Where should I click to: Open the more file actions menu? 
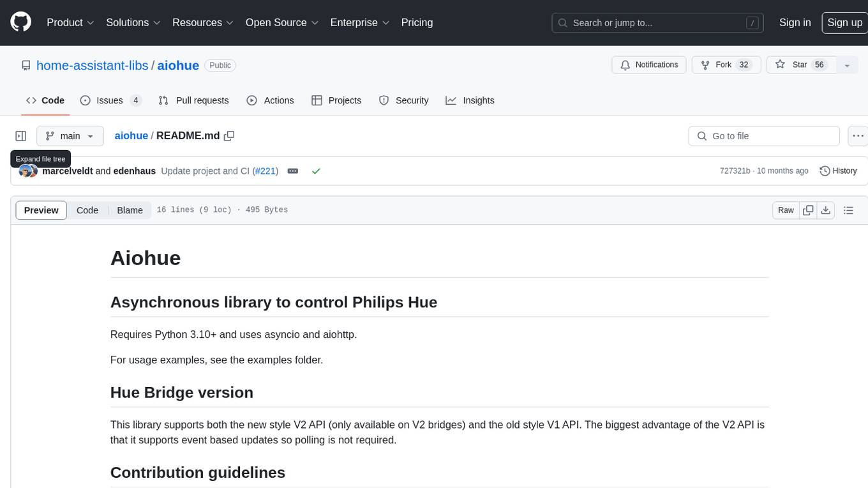(x=858, y=136)
